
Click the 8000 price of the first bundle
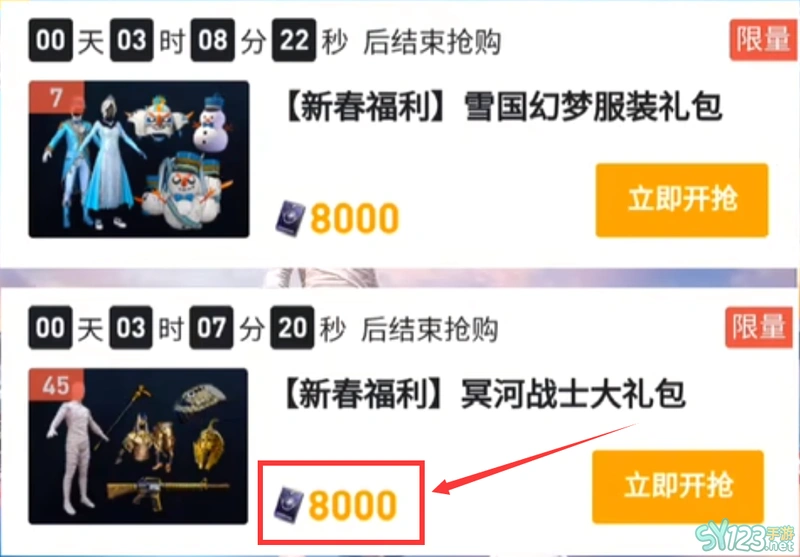(x=355, y=219)
